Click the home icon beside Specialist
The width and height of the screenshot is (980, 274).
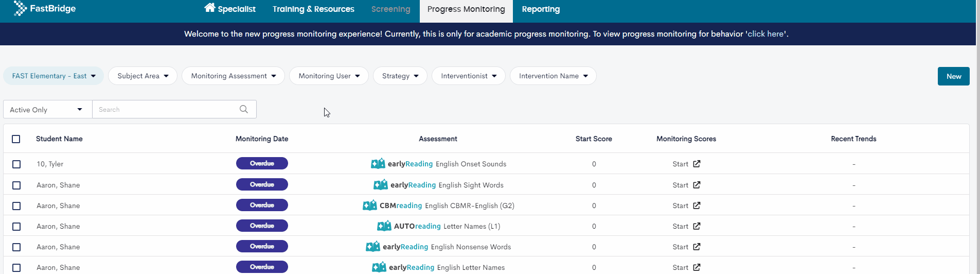(x=210, y=8)
